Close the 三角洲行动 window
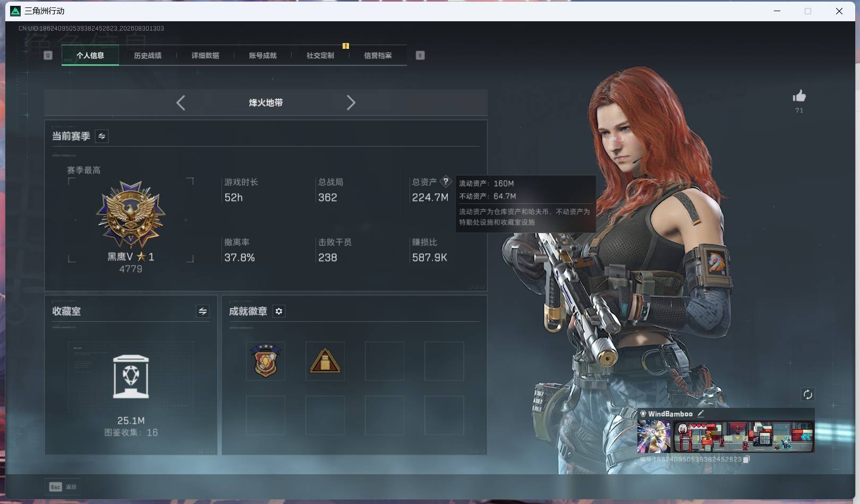This screenshot has height=504, width=860. tap(839, 11)
